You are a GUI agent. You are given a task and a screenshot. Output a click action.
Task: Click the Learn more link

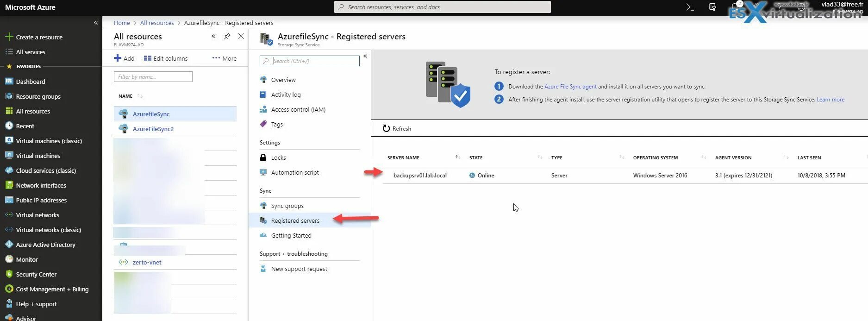coord(831,100)
